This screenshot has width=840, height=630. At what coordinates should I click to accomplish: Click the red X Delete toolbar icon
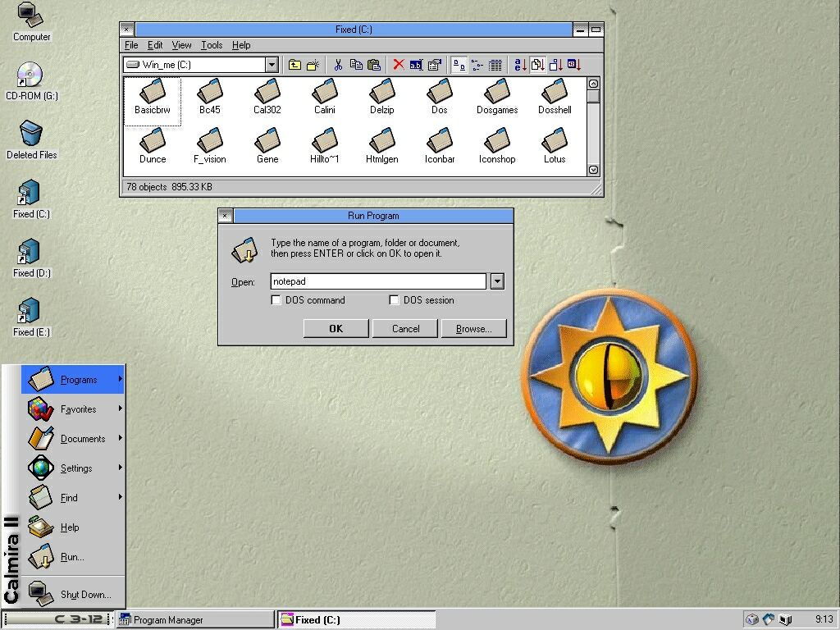[x=398, y=65]
